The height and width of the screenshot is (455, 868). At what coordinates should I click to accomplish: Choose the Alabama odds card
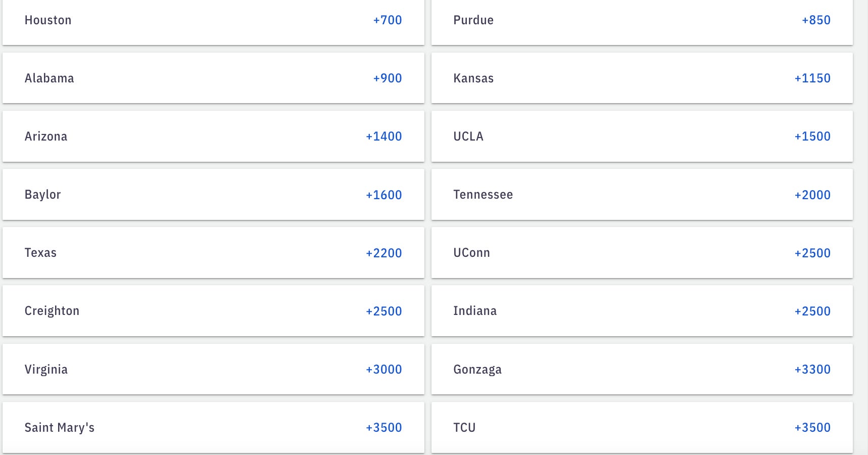(x=213, y=78)
